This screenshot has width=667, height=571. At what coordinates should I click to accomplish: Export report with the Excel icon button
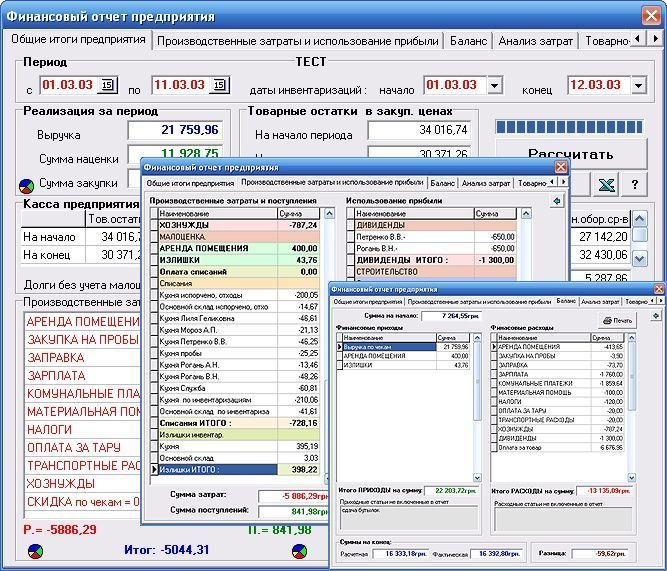pos(606,185)
